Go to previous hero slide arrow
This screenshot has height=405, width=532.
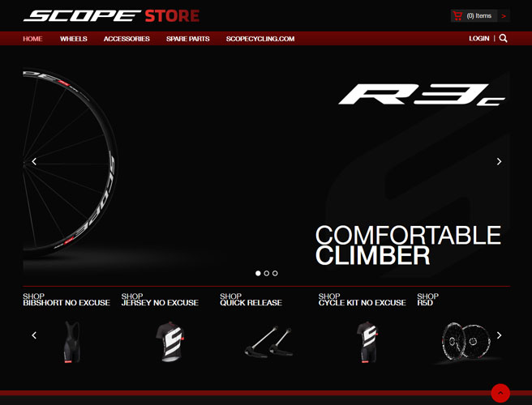tap(34, 162)
